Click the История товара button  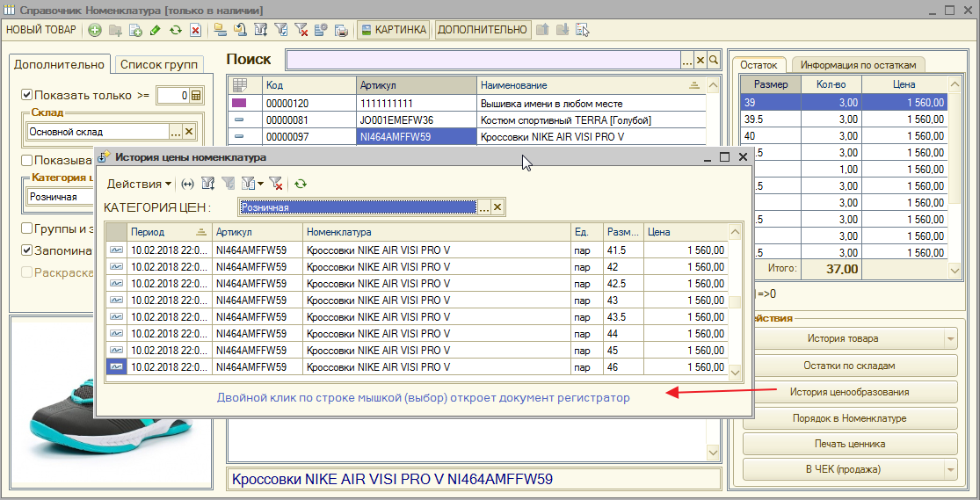843,338
